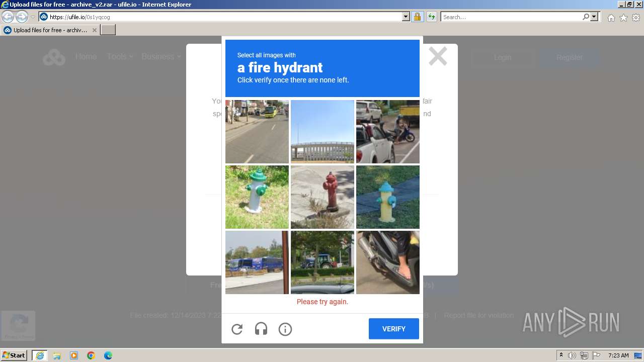Open Microsoft Edge from taskbar
Screen dimensions: 644x362
coord(108,355)
